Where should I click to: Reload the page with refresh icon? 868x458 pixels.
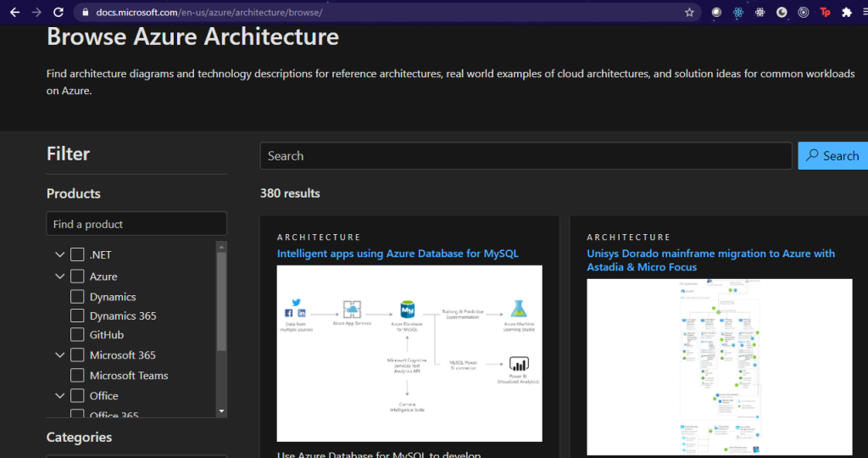coord(58,13)
